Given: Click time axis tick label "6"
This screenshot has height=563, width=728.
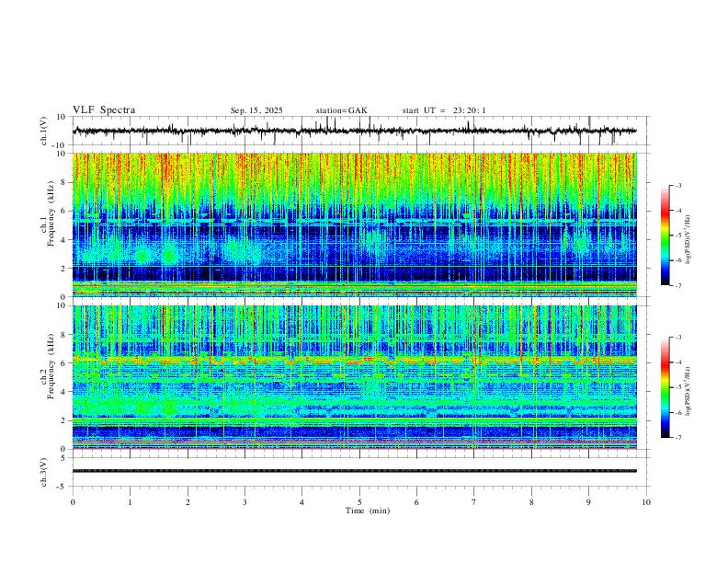Looking at the screenshot, I should point(416,502).
